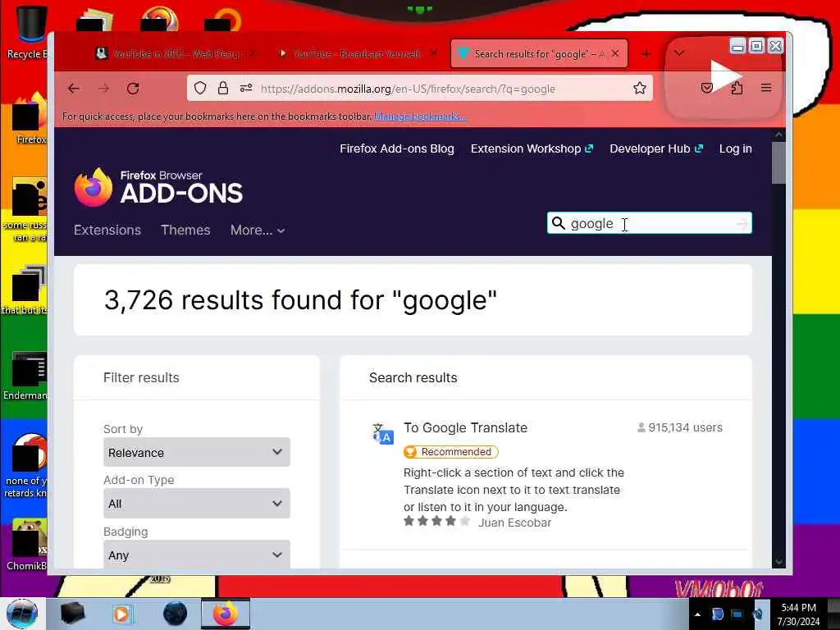The width and height of the screenshot is (840, 630).
Task: Open the Windows Start button
Action: click(22, 614)
